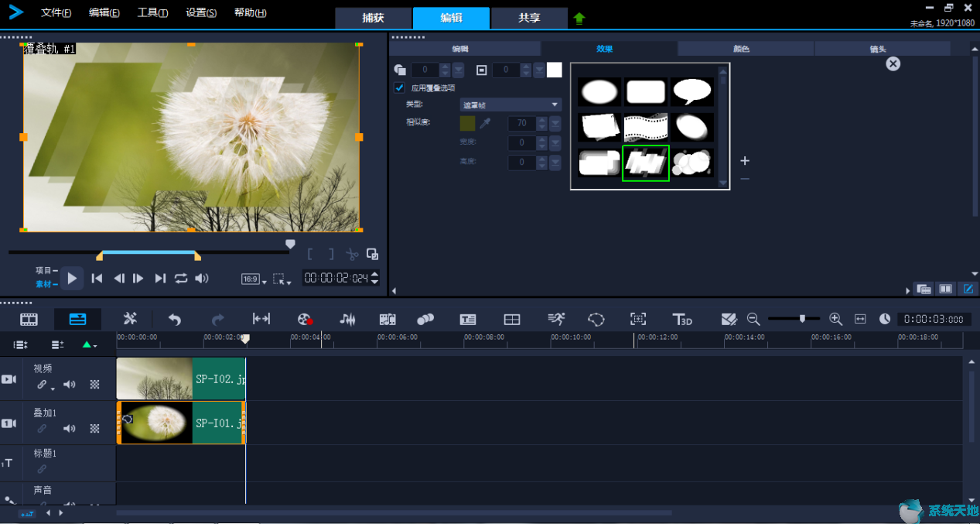
Task: Click the eyedropper color picker tool
Action: point(486,123)
